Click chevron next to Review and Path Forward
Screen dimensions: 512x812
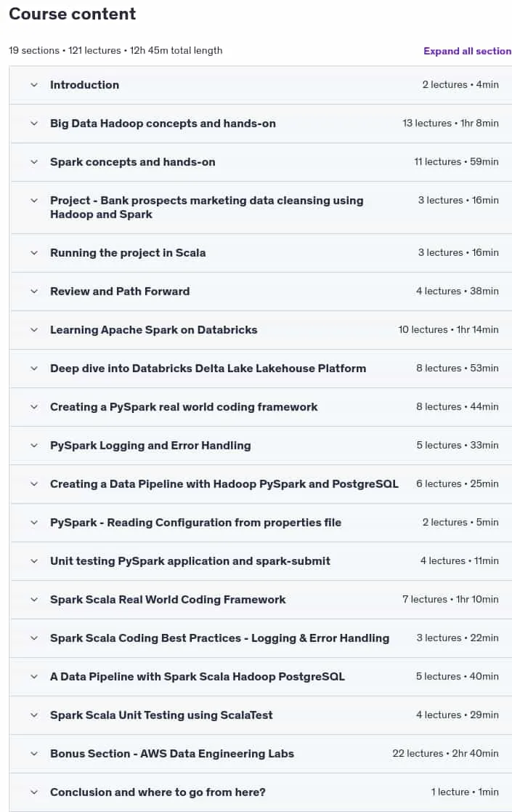click(x=34, y=291)
